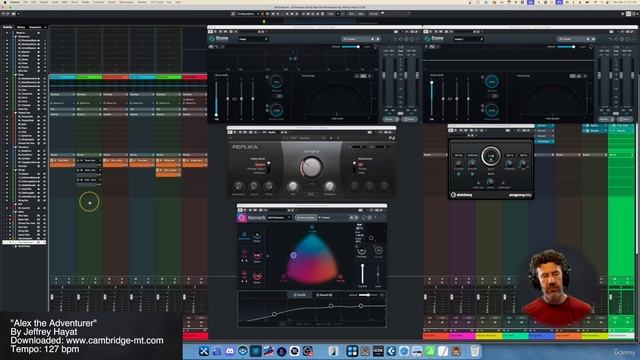Click pencil icon next to Neoverb preset name

pyautogui.click(x=289, y=218)
